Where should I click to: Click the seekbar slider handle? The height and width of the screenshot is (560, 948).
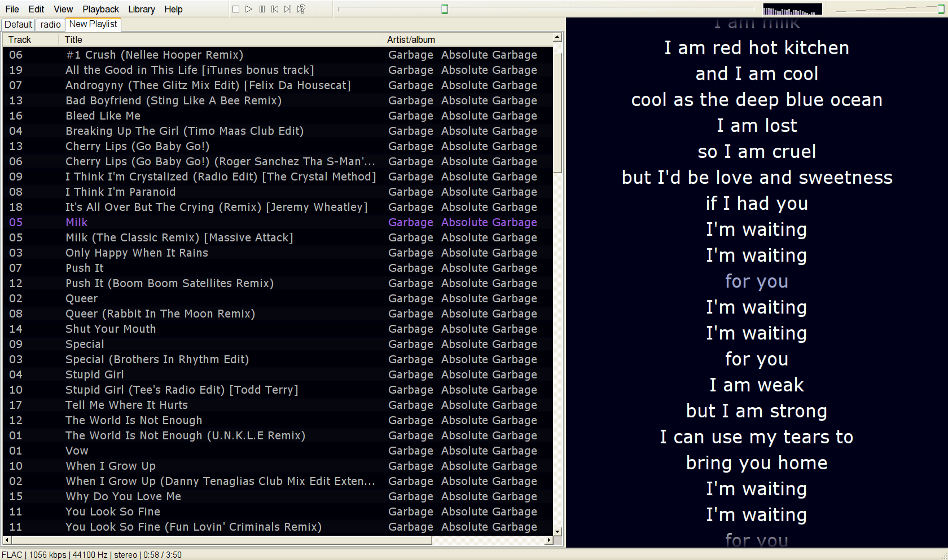pos(445,9)
